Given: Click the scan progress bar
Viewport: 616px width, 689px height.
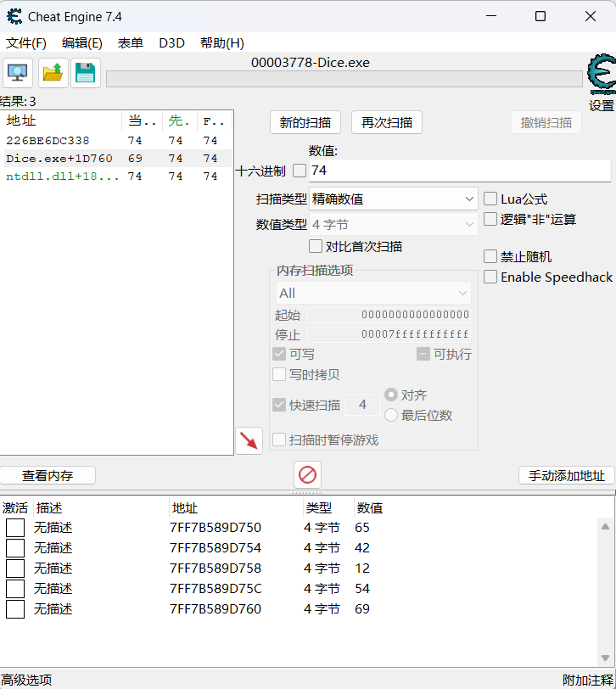Looking at the screenshot, I should coord(344,79).
